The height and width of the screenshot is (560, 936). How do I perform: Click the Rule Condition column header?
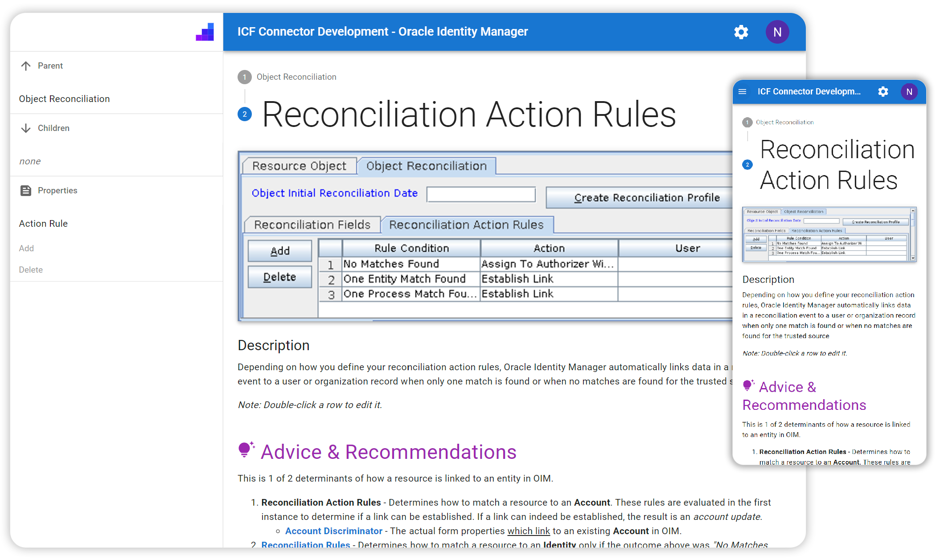pyautogui.click(x=411, y=249)
